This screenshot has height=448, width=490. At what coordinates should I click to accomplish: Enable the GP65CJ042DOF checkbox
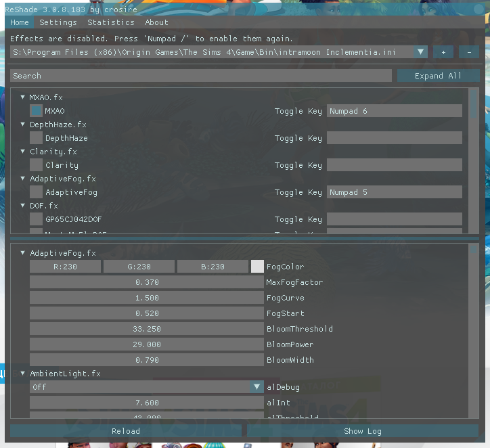(x=37, y=219)
